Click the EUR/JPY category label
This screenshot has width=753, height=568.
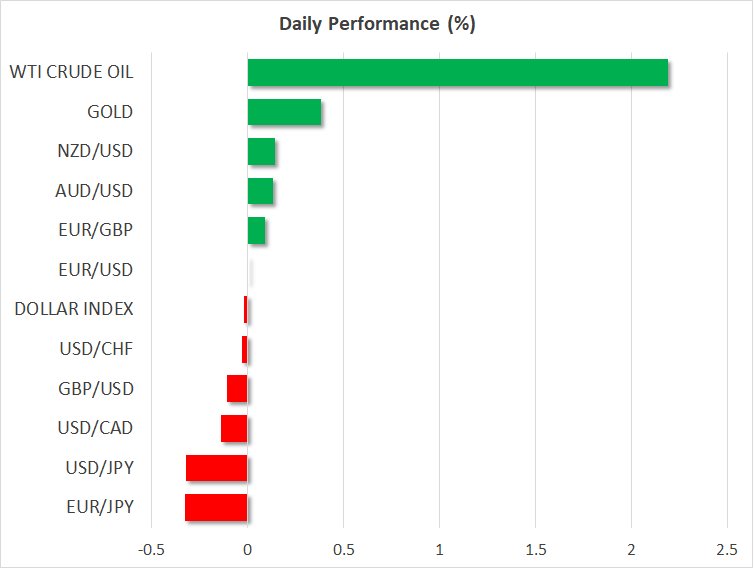point(97,507)
